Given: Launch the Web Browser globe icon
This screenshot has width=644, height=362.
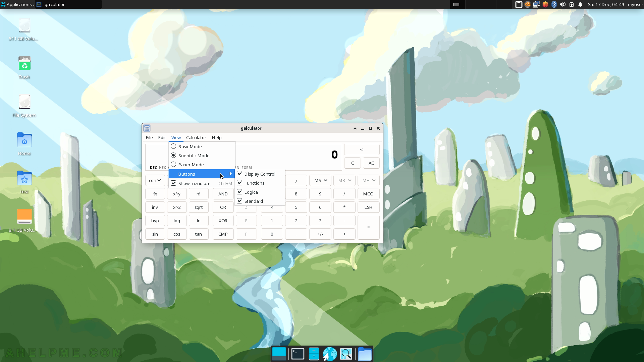Looking at the screenshot, I should pos(330,354).
